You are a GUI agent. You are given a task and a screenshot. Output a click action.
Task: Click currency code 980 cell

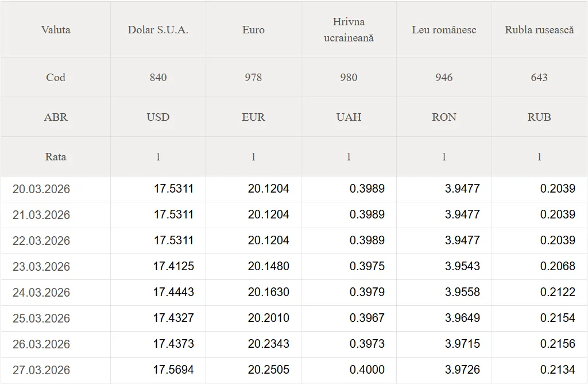click(349, 78)
